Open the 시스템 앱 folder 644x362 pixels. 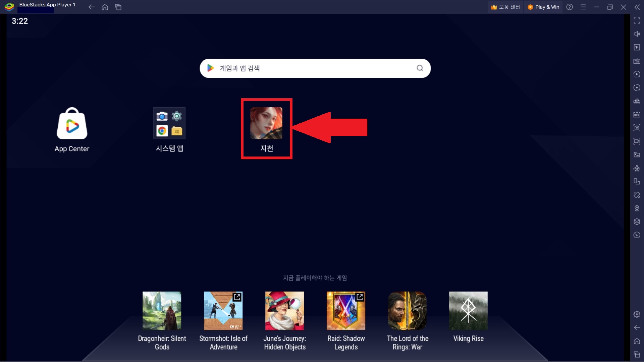(169, 130)
